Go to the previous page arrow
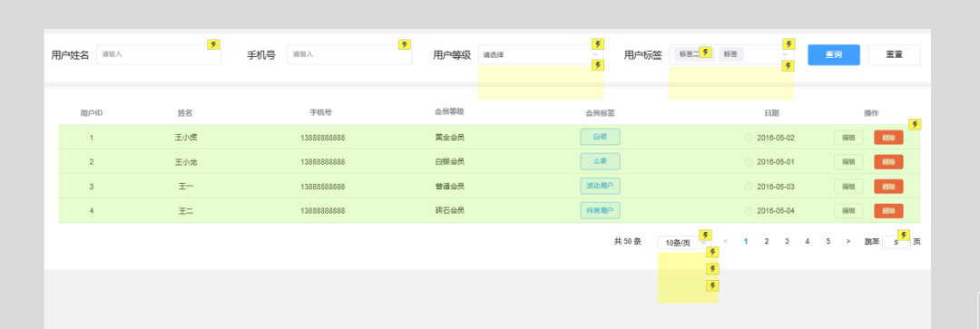Image resolution: width=980 pixels, height=329 pixels. point(725,241)
